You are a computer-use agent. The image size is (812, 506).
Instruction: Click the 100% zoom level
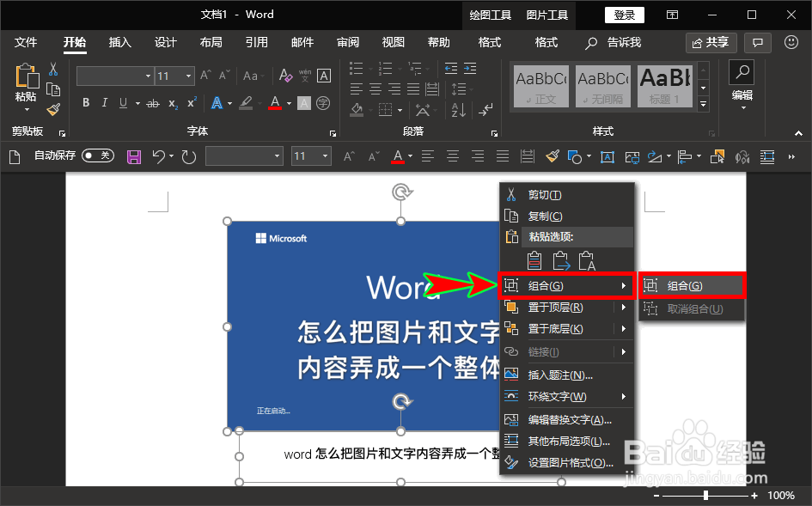pos(781,496)
